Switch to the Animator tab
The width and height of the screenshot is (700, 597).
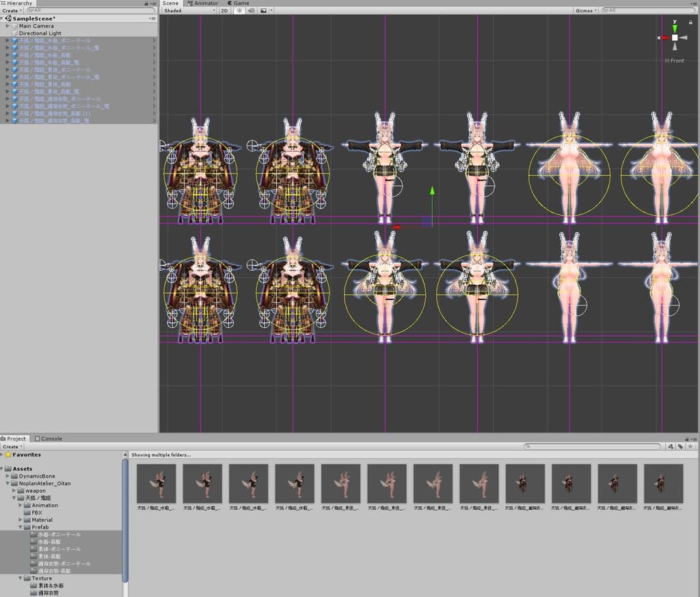(203, 3)
